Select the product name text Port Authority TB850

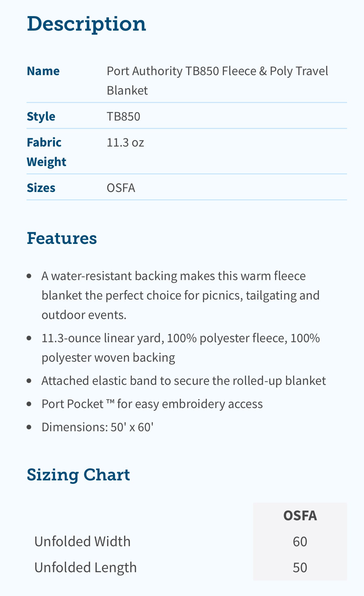click(163, 71)
